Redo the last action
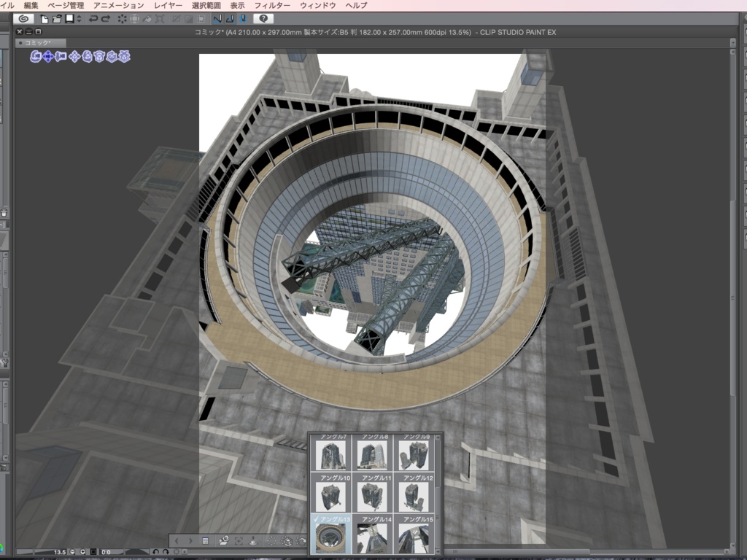 [x=106, y=19]
